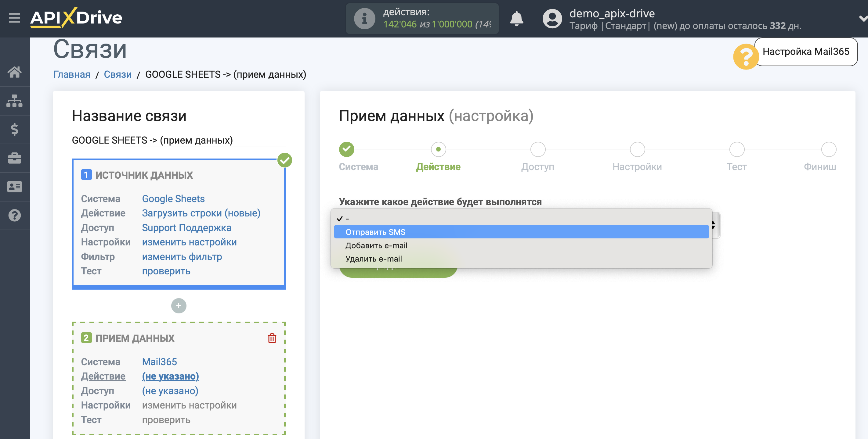Go to the Система step circle
The width and height of the screenshot is (868, 439).
click(346, 149)
